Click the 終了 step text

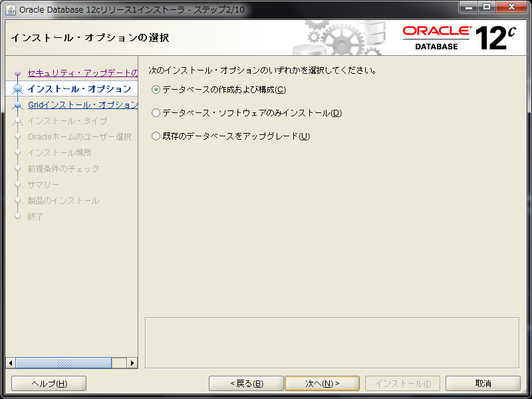tap(35, 217)
